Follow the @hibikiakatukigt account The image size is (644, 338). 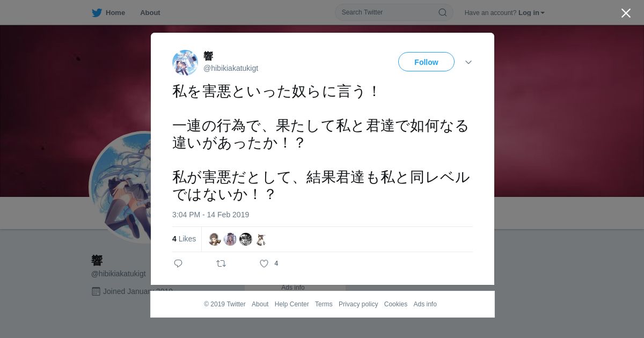click(426, 62)
